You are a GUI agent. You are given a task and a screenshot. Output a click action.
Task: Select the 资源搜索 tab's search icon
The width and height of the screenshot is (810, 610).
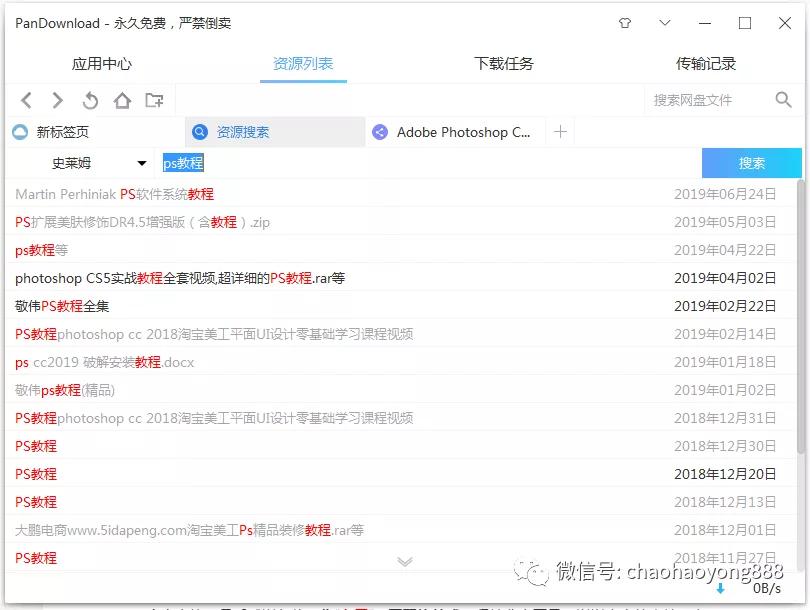[200, 131]
